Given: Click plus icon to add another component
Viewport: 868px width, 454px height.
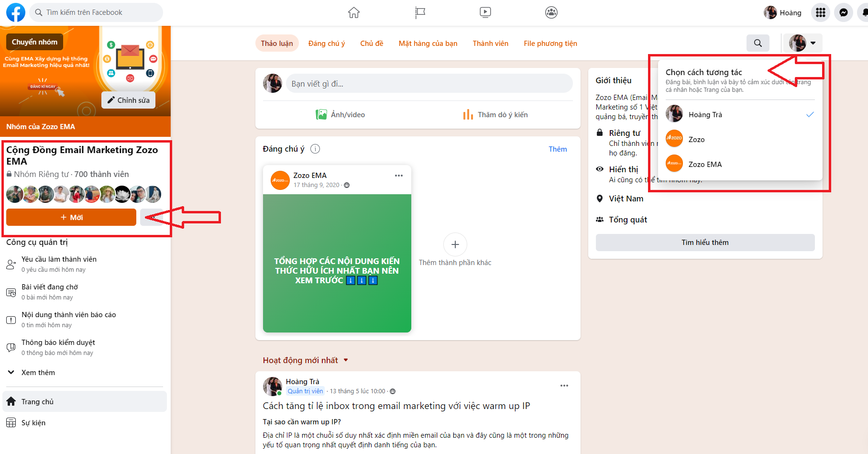Looking at the screenshot, I should (x=455, y=244).
